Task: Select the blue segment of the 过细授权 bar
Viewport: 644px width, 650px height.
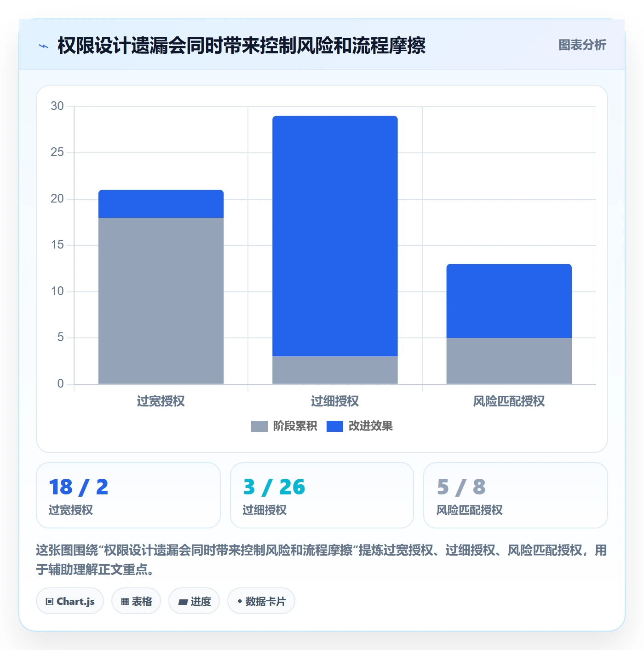Action: point(335,236)
